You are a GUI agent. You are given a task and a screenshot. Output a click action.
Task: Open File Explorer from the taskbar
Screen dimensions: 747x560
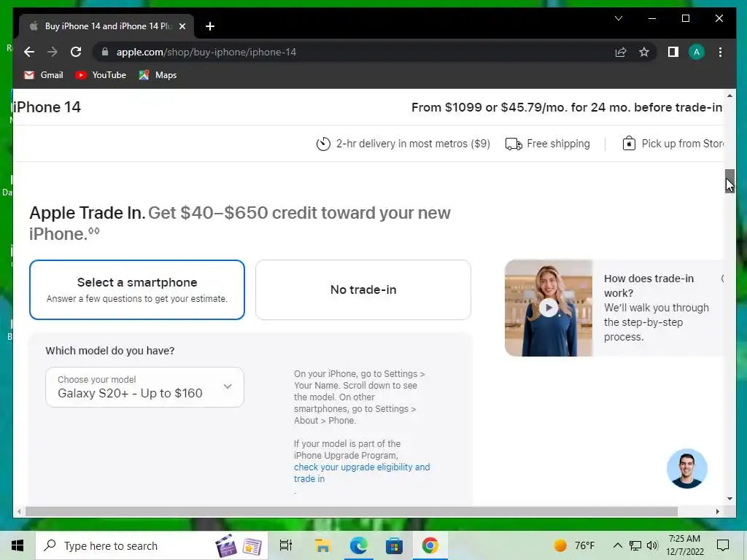click(322, 545)
